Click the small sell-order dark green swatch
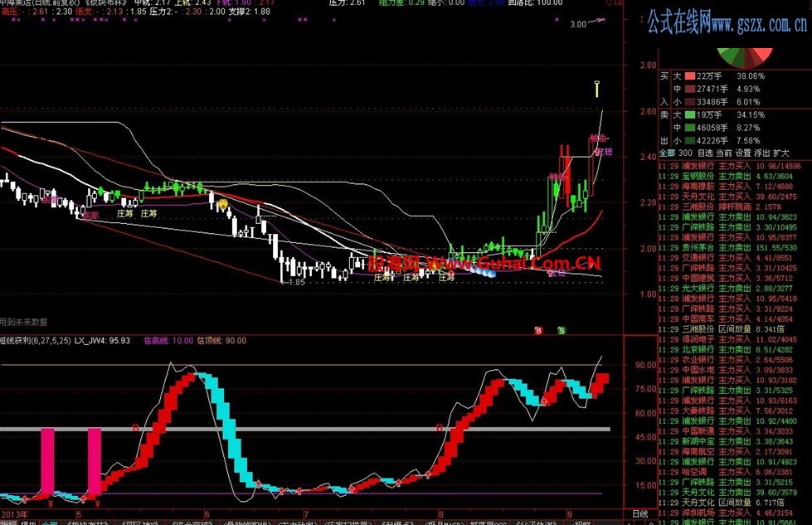This screenshot has width=812, height=525. tap(690, 141)
